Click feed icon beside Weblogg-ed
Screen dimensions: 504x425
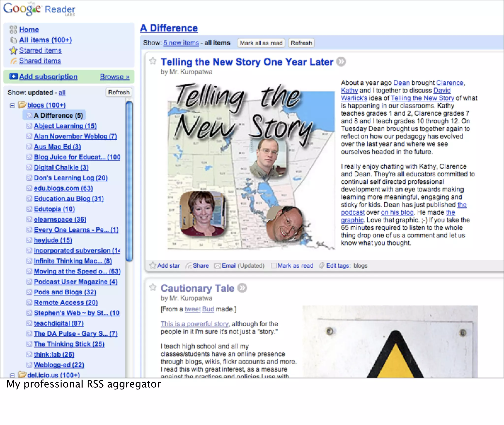tap(29, 365)
